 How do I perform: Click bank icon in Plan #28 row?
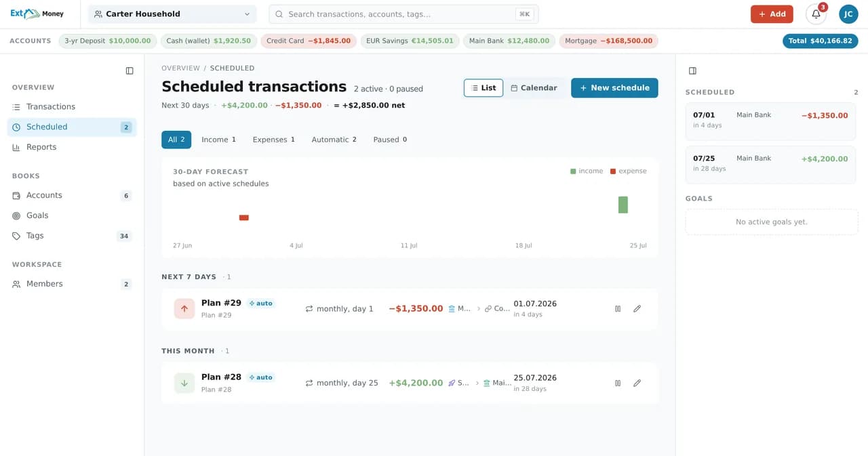pyautogui.click(x=486, y=384)
